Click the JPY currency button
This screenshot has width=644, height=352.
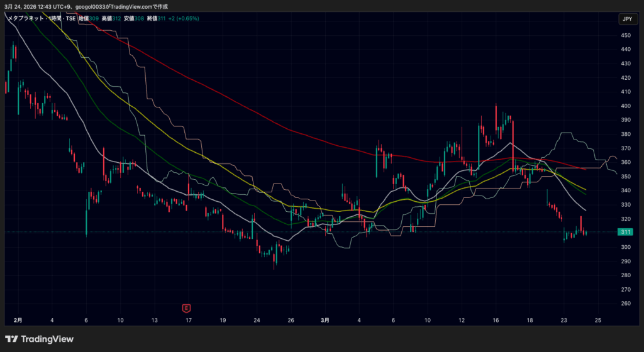click(x=627, y=19)
